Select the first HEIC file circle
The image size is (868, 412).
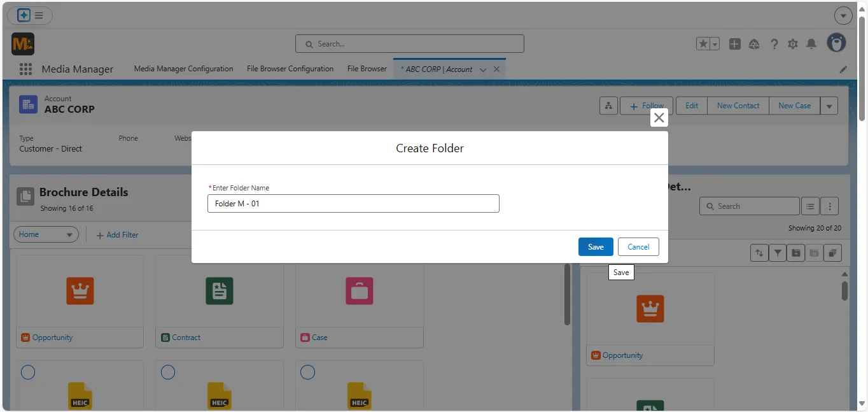coord(28,372)
